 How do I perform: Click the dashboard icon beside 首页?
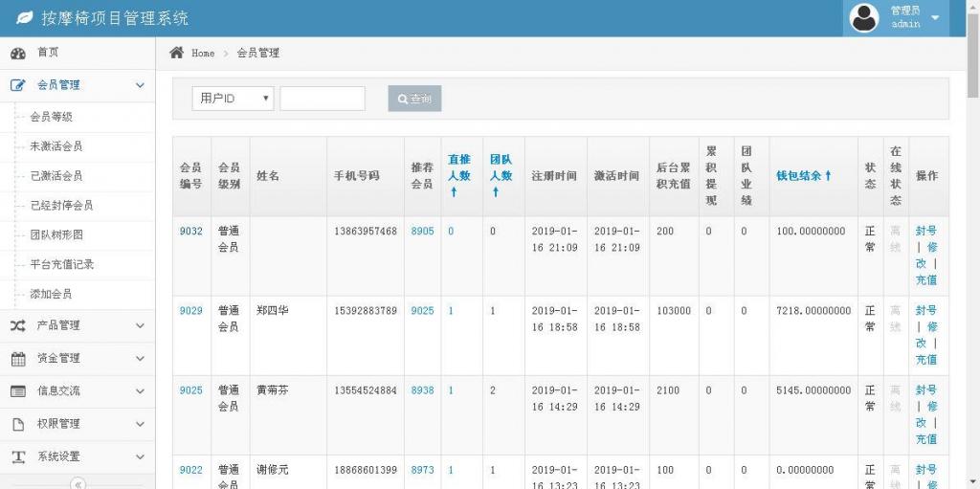[17, 53]
